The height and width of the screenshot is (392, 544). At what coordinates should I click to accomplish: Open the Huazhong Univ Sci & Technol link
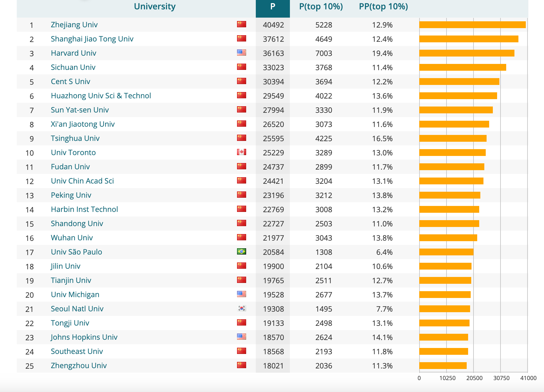[x=101, y=96]
